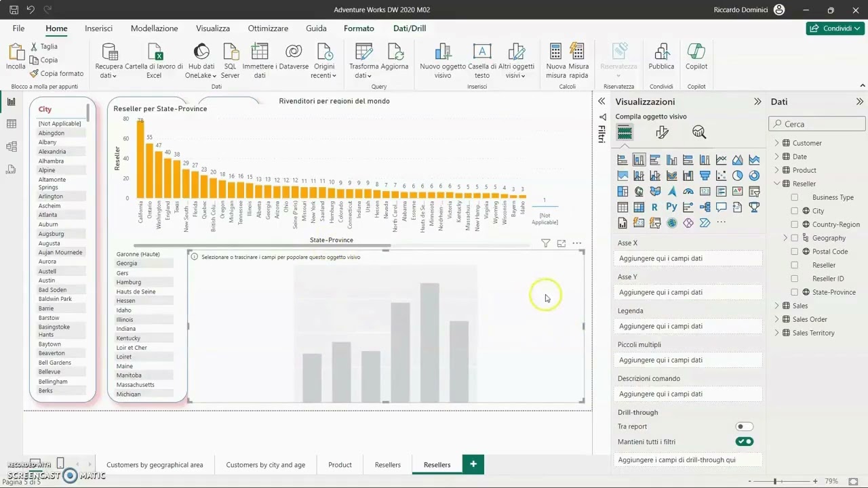Pick the scatter chart visual

pyautogui.click(x=721, y=176)
